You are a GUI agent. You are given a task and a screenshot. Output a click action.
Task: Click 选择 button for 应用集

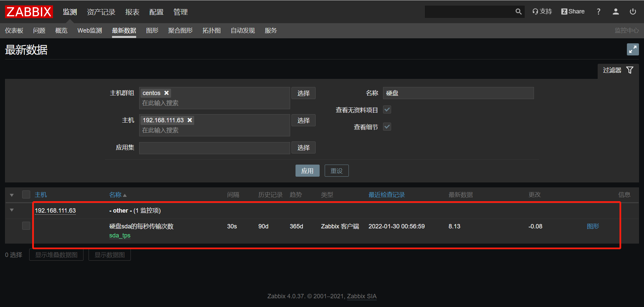click(x=304, y=147)
